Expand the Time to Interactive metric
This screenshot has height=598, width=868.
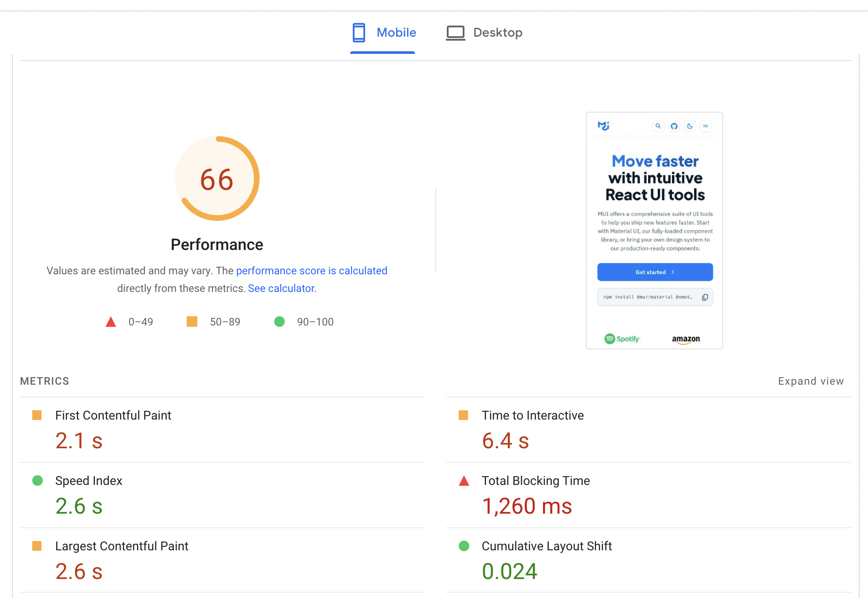pyautogui.click(x=532, y=416)
